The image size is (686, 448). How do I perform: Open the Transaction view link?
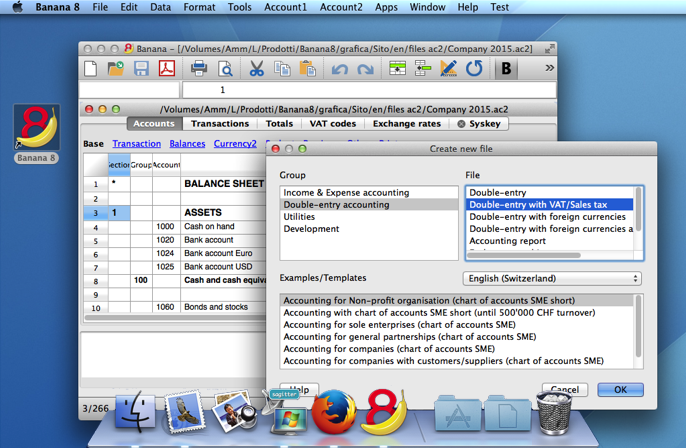click(x=136, y=144)
